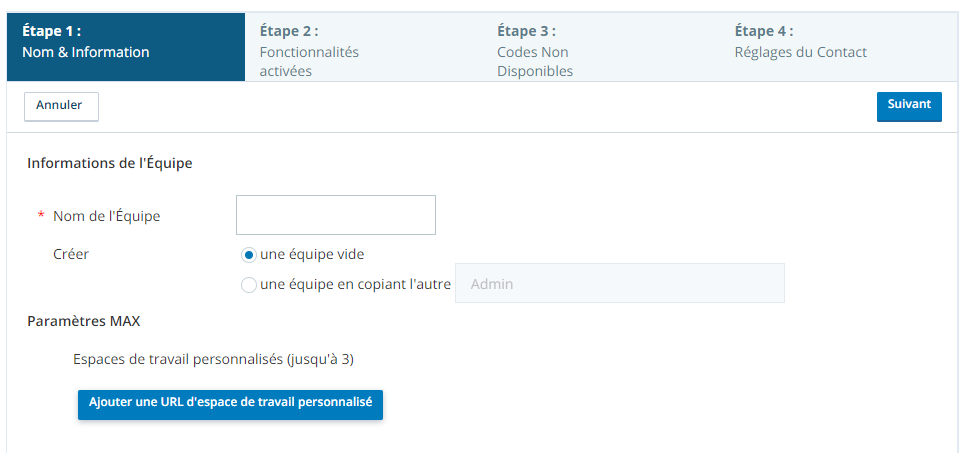This screenshot has height=476, width=965.
Task: Go to Étape 2 Fonctionnalités activées tab
Action: tap(363, 47)
